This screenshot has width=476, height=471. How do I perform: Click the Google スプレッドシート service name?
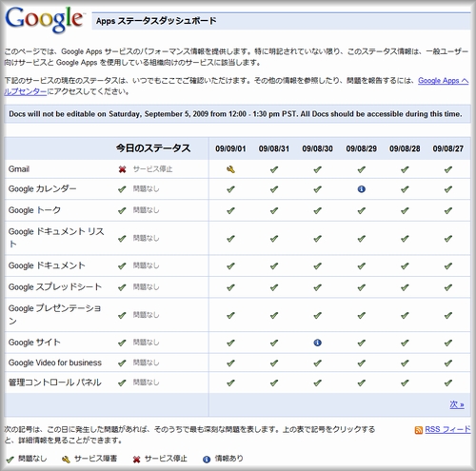(55, 287)
